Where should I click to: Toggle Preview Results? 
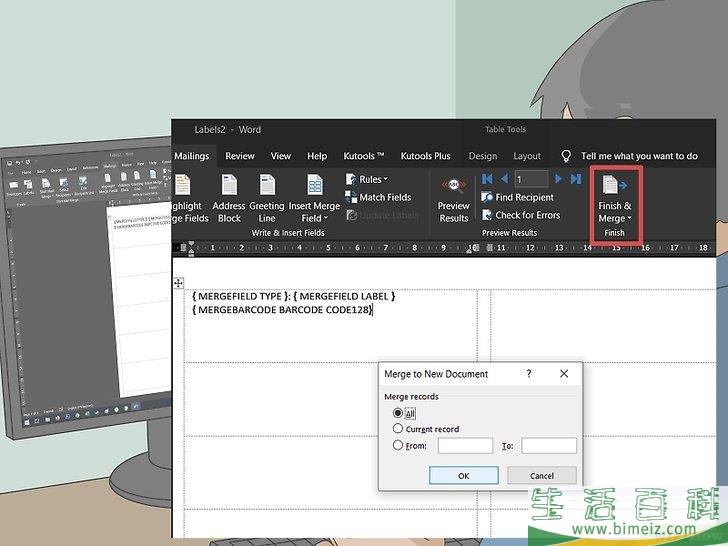(454, 200)
